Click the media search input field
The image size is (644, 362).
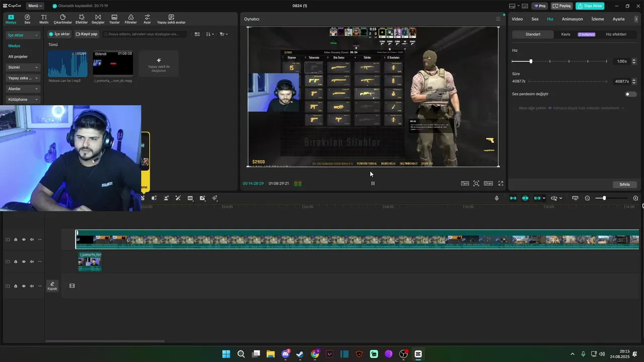[145, 34]
